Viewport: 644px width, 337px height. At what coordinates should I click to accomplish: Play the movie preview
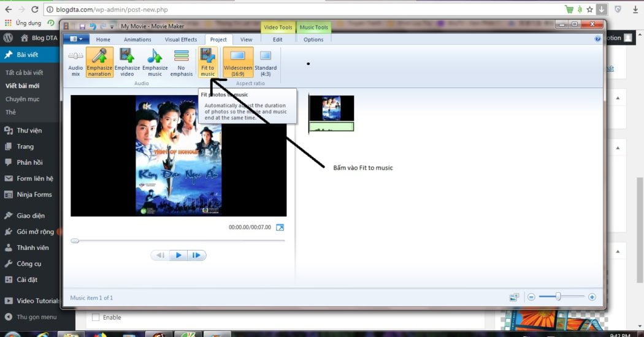pyautogui.click(x=178, y=256)
